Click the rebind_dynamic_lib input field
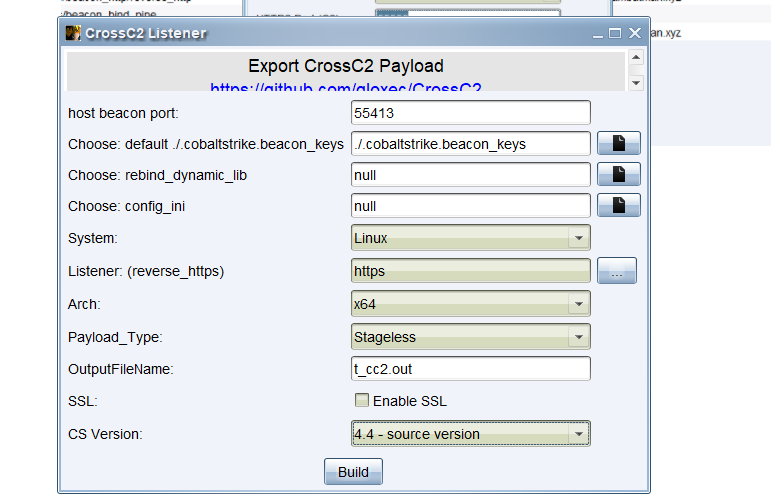771x501 pixels. point(471,175)
